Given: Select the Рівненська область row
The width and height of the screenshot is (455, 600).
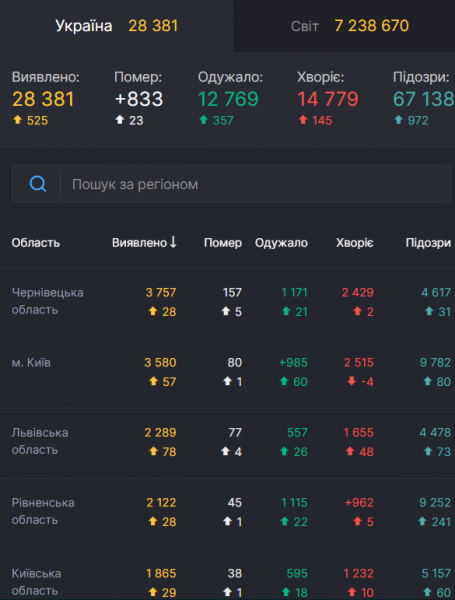Looking at the screenshot, I should point(227,513).
